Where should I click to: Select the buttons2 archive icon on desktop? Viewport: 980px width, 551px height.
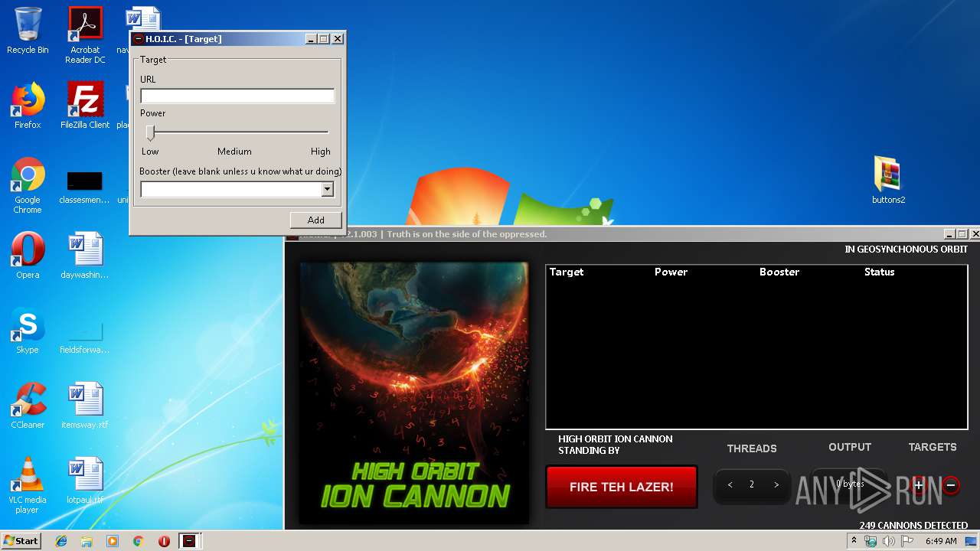point(888,180)
